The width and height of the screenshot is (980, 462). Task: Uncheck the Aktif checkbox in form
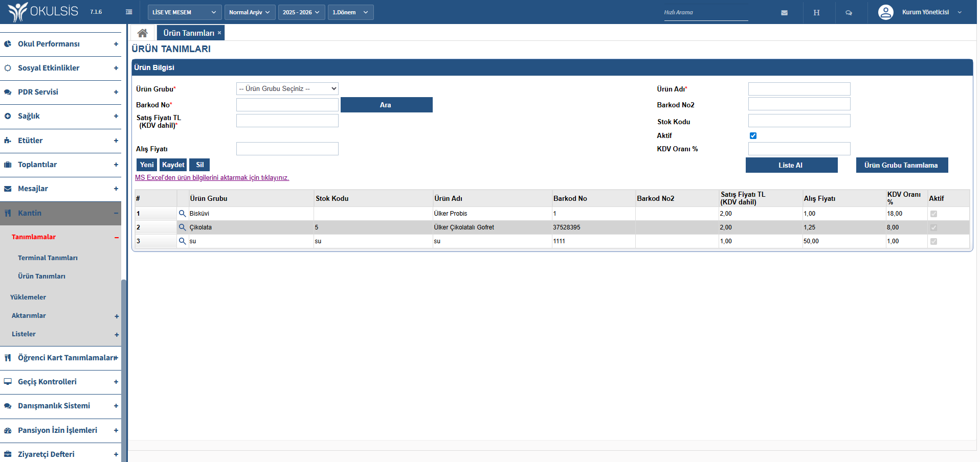tap(753, 136)
